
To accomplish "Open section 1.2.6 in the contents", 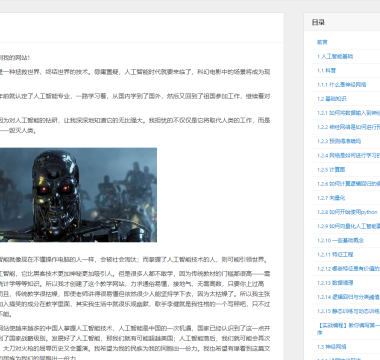I will coord(348,184).
